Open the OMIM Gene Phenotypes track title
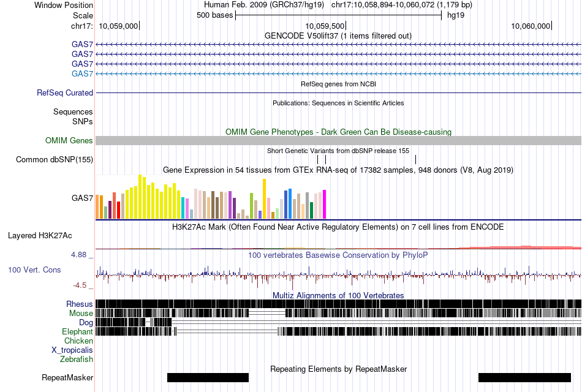This screenshot has height=392, width=582. pos(339,132)
